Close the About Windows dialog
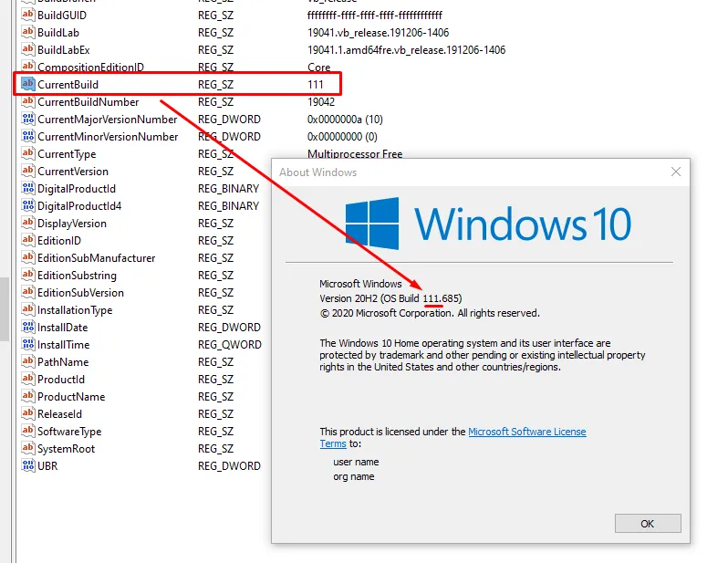Image resolution: width=728 pixels, height=563 pixels. 675,172
